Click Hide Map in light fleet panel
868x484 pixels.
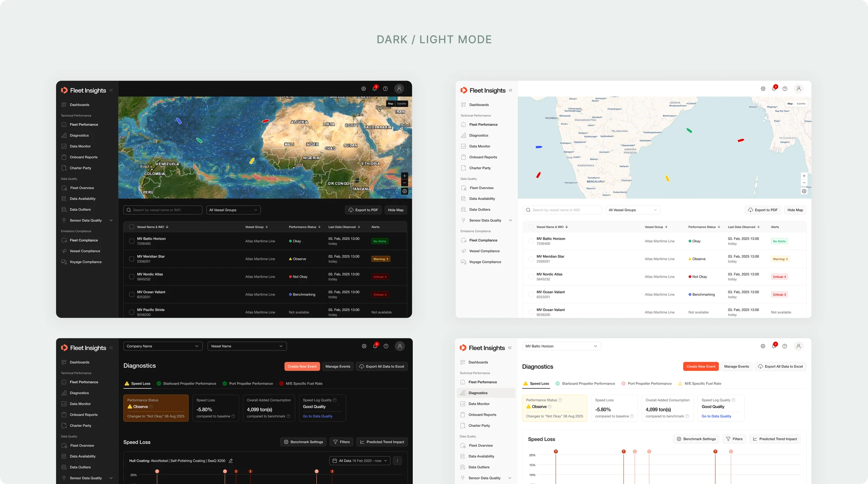[x=795, y=210]
